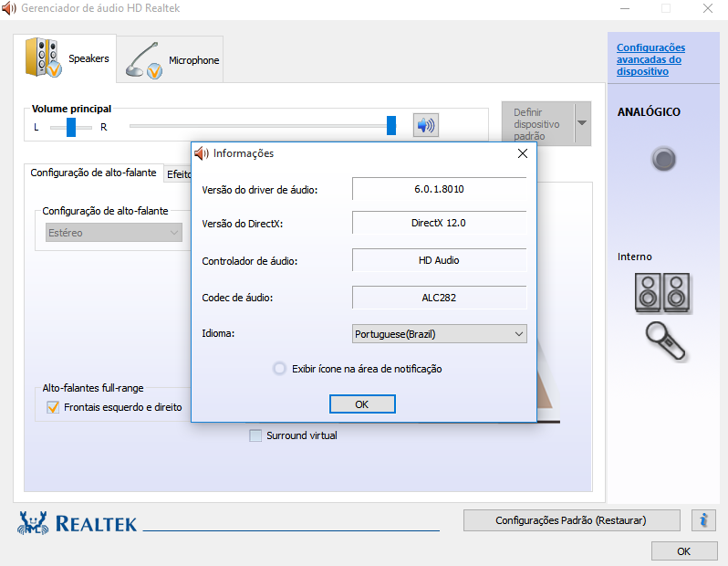Click the ALC282 codec field
The height and width of the screenshot is (566, 728).
[x=439, y=298]
